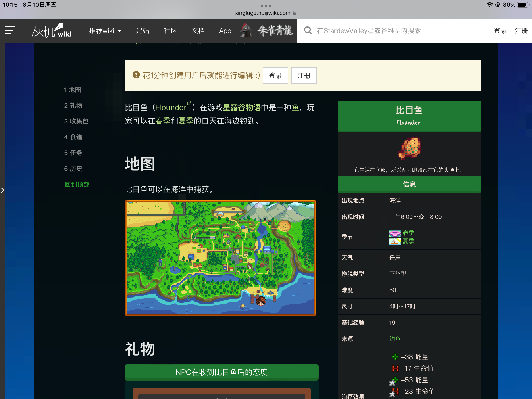This screenshot has height=399, width=532.
Task: Jump to section 3 收集包
Action: [76, 121]
